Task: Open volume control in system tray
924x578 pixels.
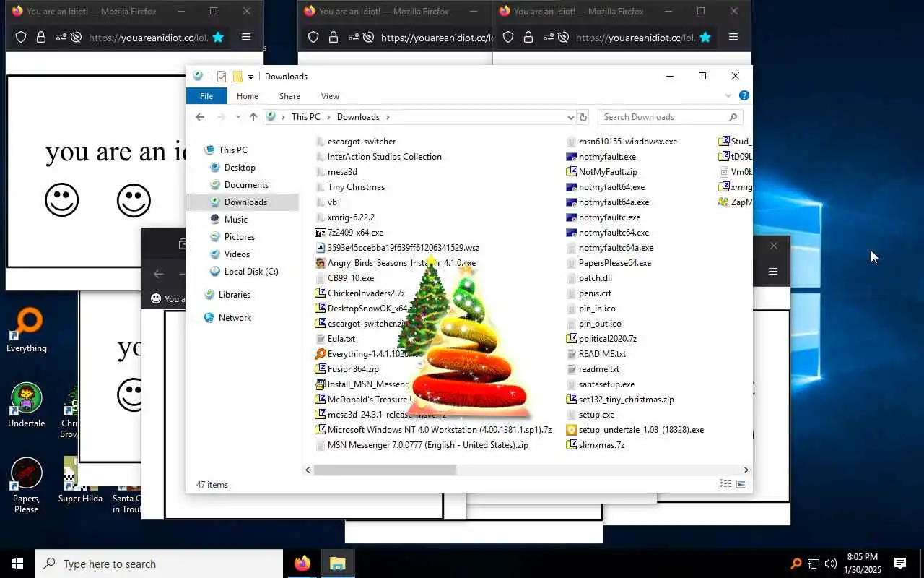Action: [831, 564]
